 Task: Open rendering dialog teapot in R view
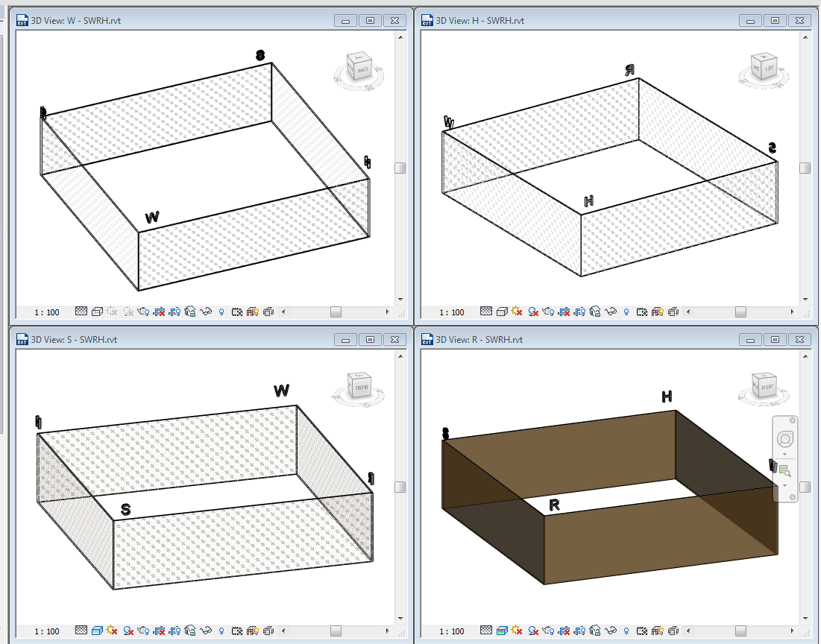(548, 631)
